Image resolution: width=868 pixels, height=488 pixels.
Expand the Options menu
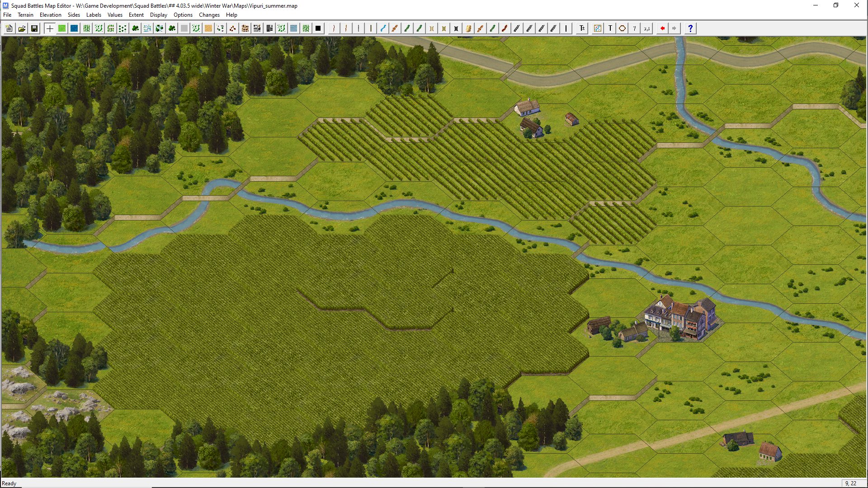(x=183, y=15)
